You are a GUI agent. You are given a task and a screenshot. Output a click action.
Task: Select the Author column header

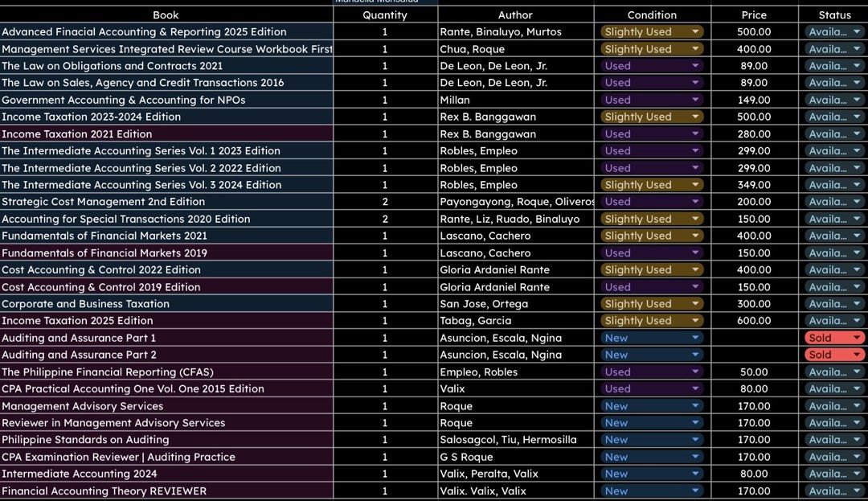click(515, 15)
